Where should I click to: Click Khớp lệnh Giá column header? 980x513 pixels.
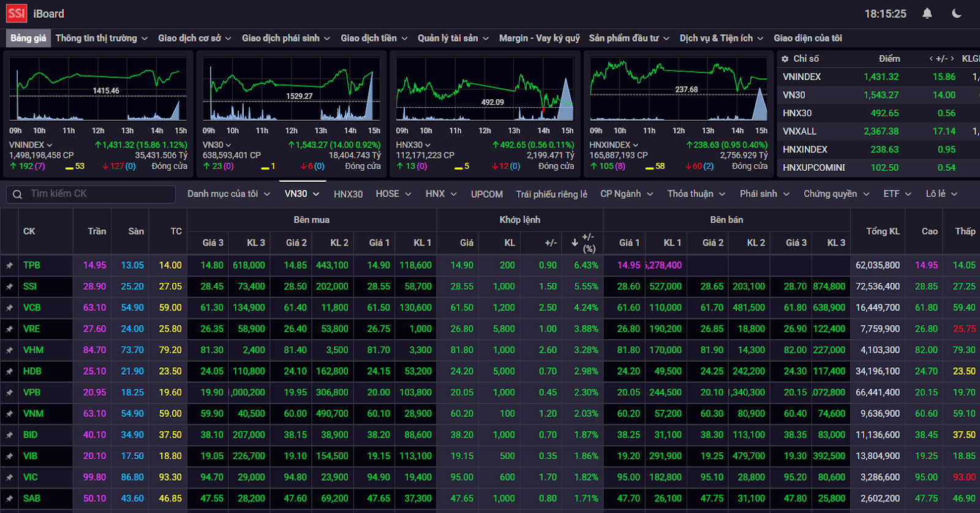(467, 243)
